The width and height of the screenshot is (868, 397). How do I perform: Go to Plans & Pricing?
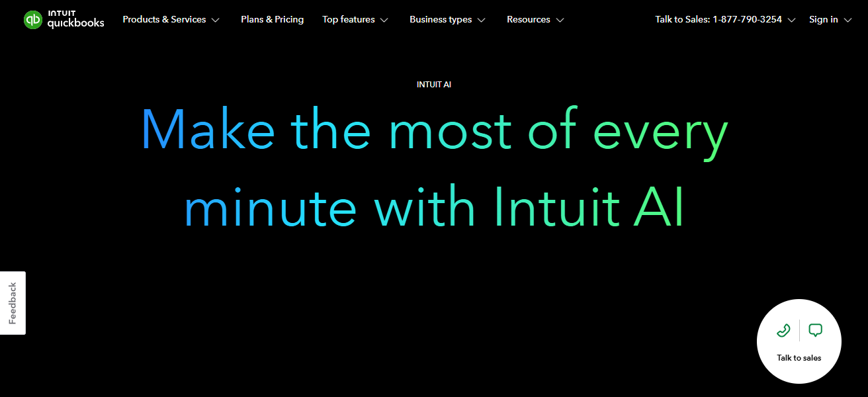[272, 20]
